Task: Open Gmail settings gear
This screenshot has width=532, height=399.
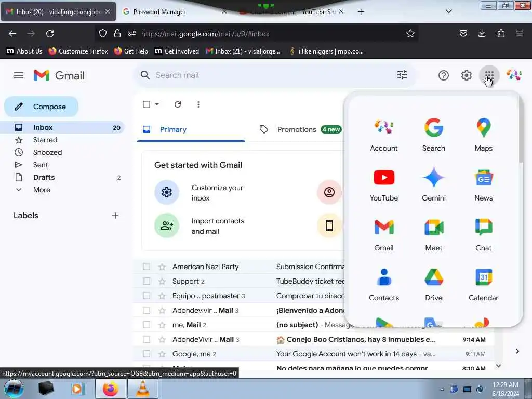Action: [466, 75]
